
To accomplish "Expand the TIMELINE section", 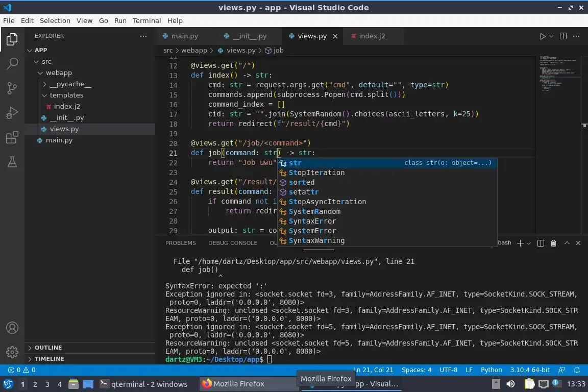I will (x=90, y=359).
